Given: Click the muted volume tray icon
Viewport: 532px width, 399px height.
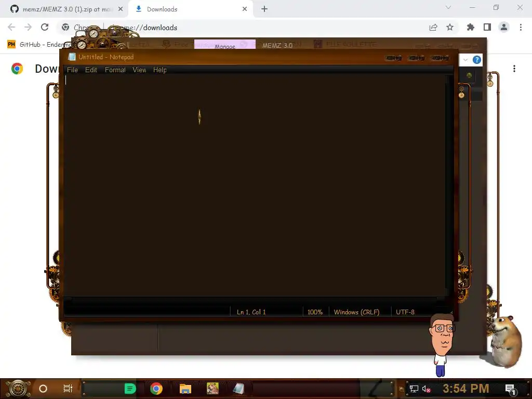Looking at the screenshot, I should [x=426, y=389].
